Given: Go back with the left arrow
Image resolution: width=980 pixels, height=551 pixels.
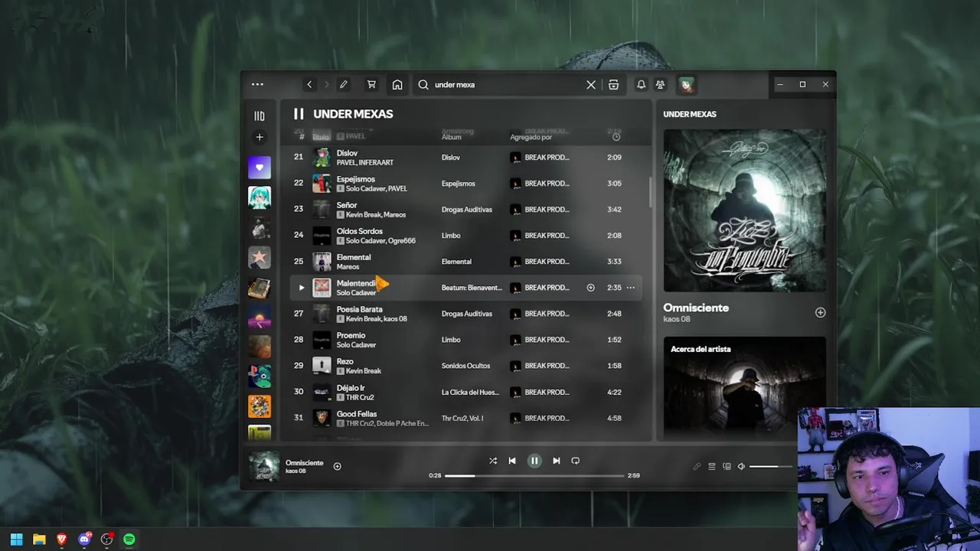Looking at the screenshot, I should tap(309, 85).
